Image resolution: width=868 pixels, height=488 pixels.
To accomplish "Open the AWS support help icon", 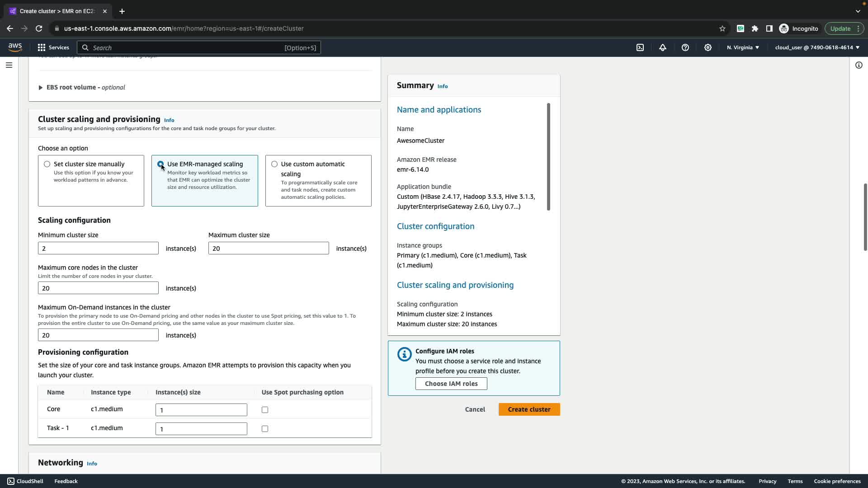I will 685,47.
